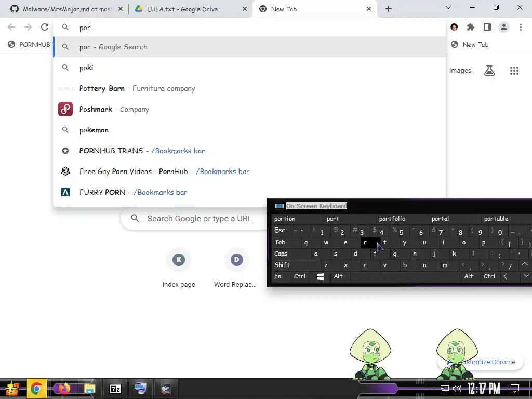Select the New Tab browser tab

click(314, 9)
